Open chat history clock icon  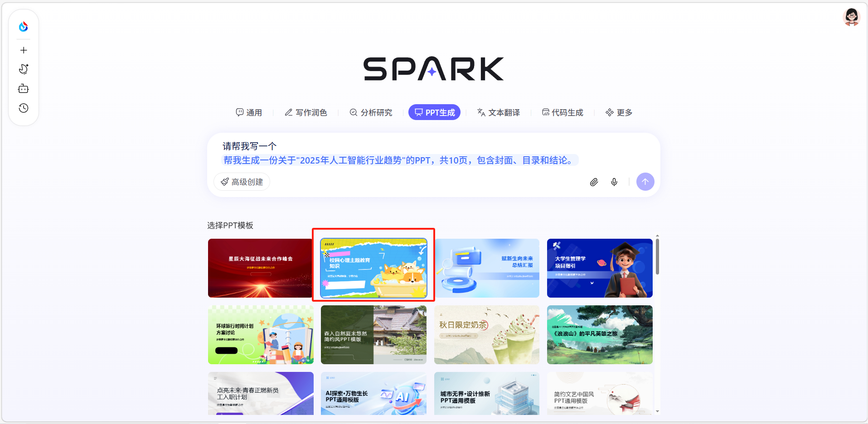24,108
